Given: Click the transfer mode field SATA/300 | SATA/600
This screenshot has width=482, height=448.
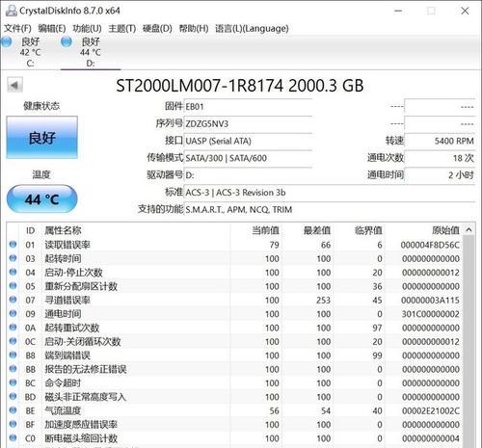Looking at the screenshot, I should pyautogui.click(x=248, y=158).
